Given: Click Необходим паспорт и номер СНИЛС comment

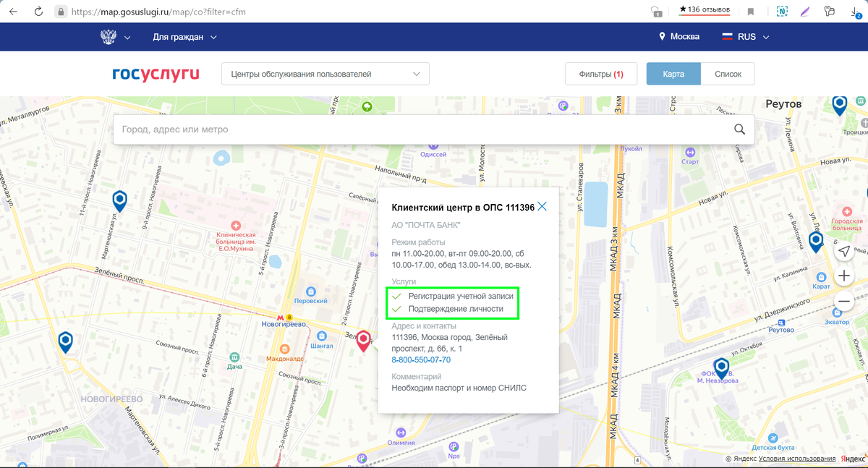Looking at the screenshot, I should coord(459,388).
